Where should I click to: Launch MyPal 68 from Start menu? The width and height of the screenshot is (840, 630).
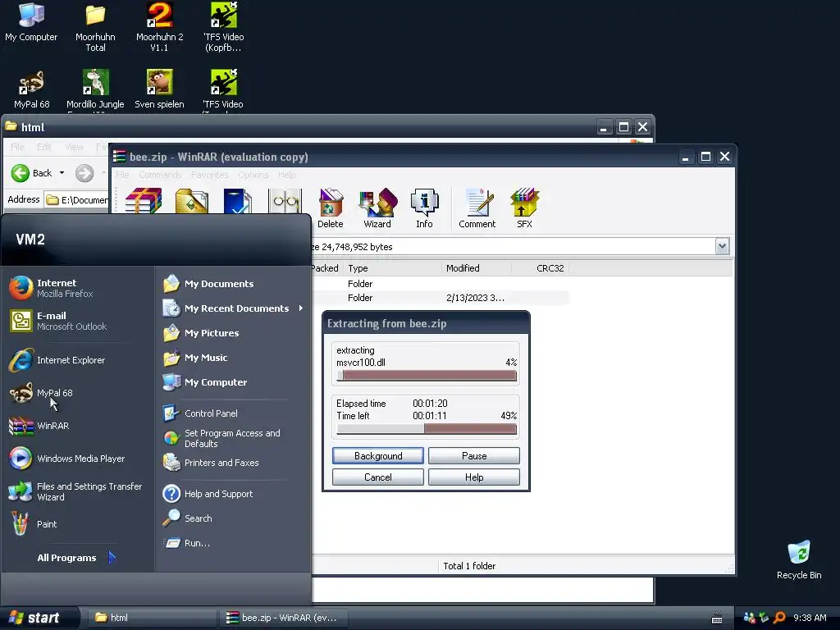pos(42,393)
